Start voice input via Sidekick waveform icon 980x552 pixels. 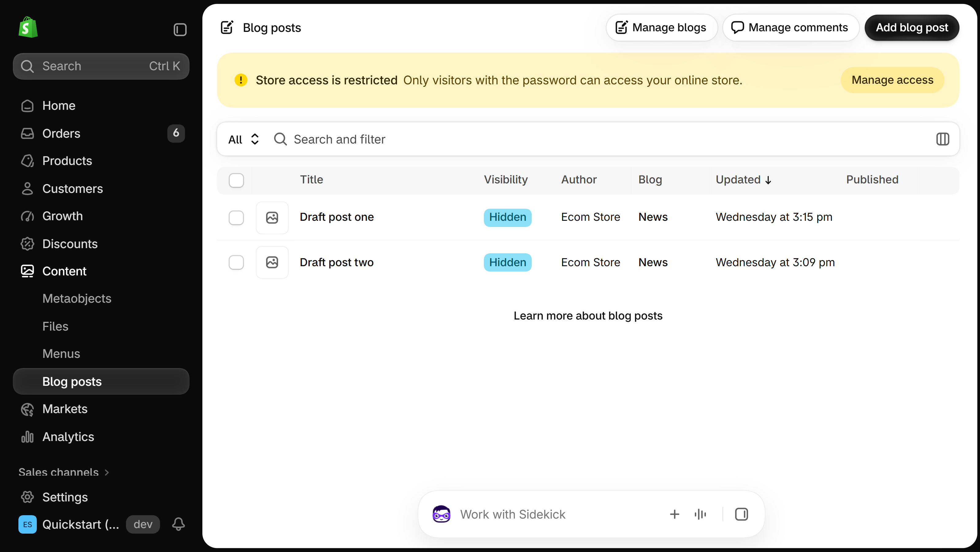pyautogui.click(x=700, y=514)
